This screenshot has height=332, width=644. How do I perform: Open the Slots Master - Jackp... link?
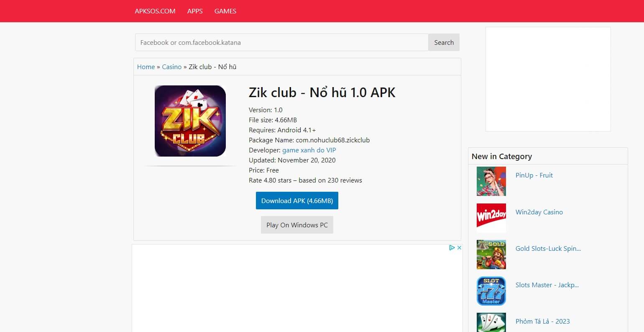pyautogui.click(x=547, y=285)
